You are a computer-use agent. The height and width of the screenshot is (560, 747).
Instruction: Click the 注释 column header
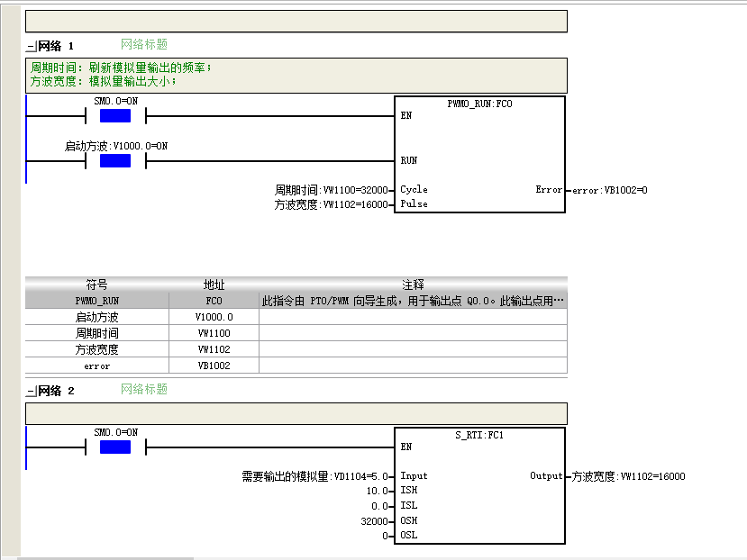(x=413, y=285)
